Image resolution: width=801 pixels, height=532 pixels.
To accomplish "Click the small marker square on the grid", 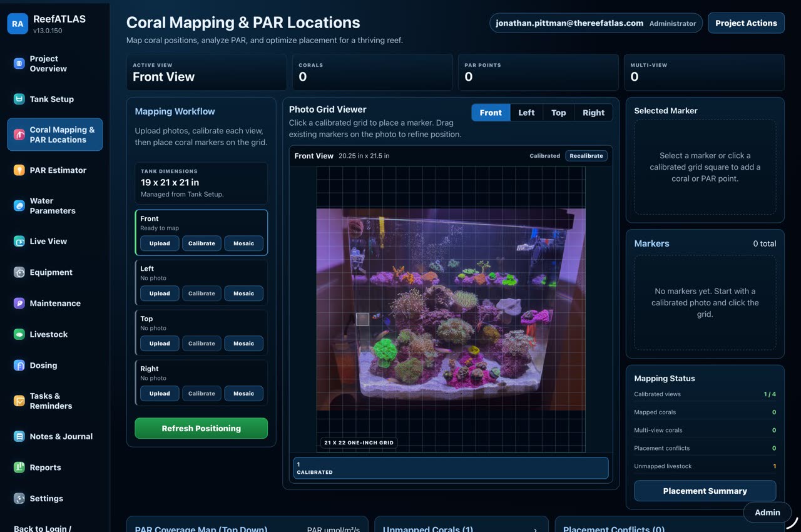I will [363, 319].
